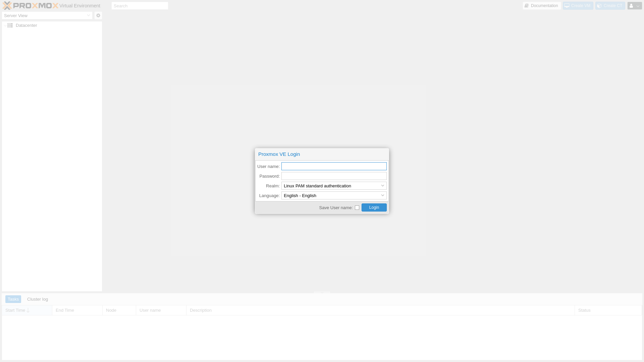The image size is (644, 362).
Task: Sort by Node column header
Action: coord(119,310)
